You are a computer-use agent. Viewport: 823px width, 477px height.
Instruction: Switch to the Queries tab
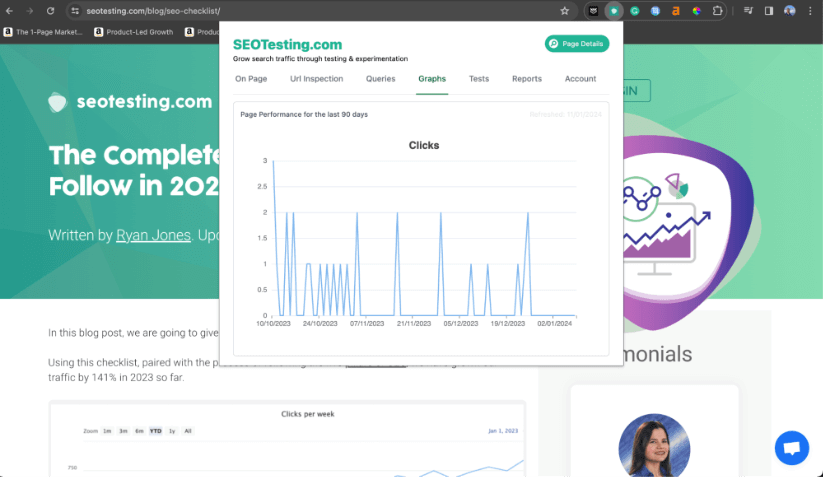pos(381,79)
